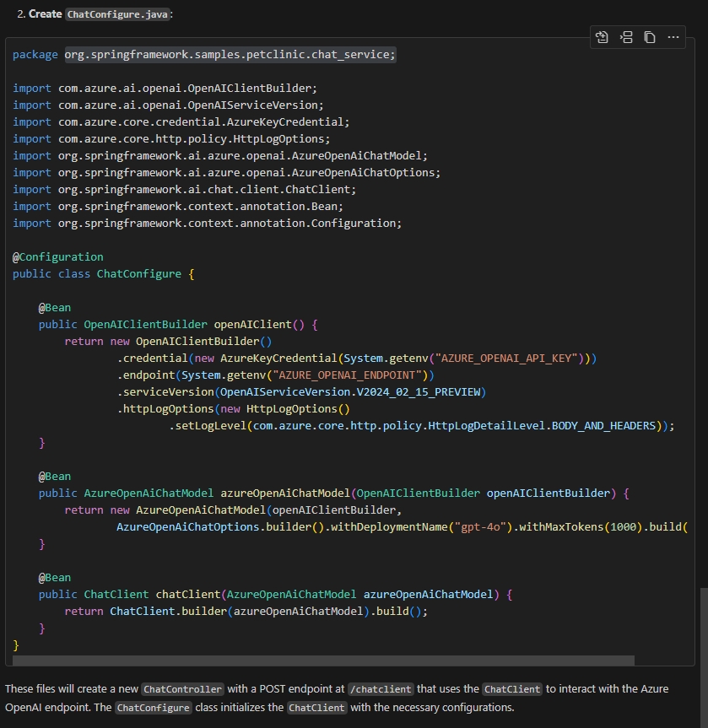Click import line annotation.Bean
The height and width of the screenshot is (728, 708).
(178, 206)
